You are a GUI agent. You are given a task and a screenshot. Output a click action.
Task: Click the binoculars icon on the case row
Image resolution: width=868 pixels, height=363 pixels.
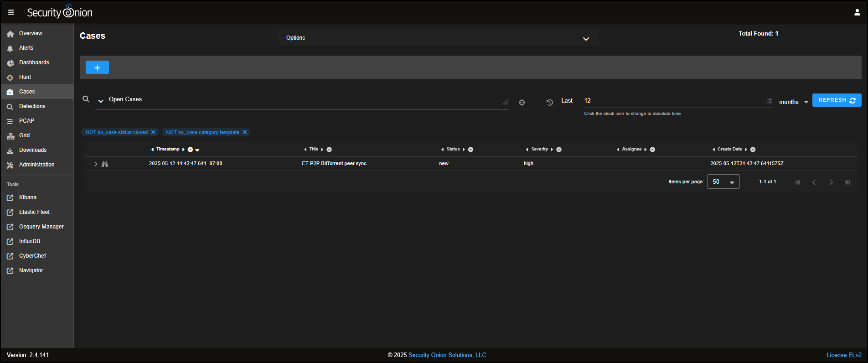click(x=105, y=164)
